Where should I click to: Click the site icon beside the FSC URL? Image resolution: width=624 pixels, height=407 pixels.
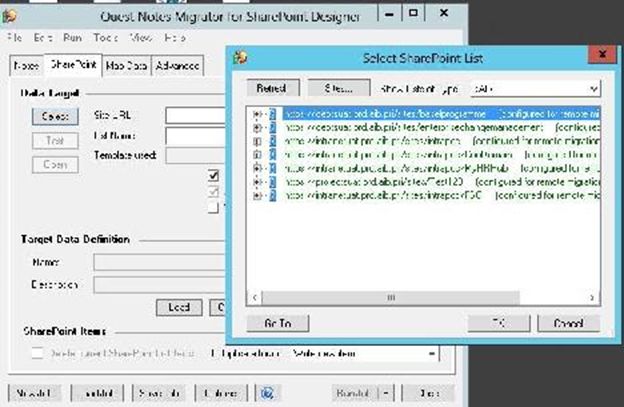(x=273, y=195)
